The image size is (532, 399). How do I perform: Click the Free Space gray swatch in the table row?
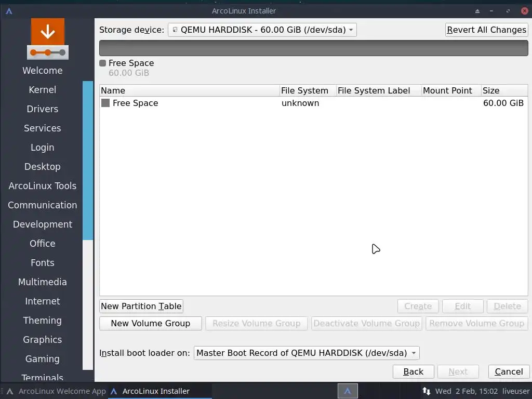tap(105, 103)
